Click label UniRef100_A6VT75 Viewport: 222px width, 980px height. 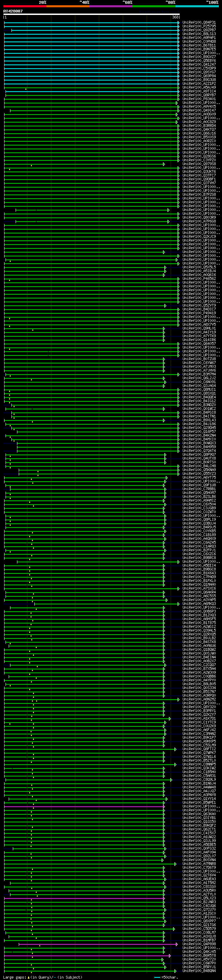point(199,477)
